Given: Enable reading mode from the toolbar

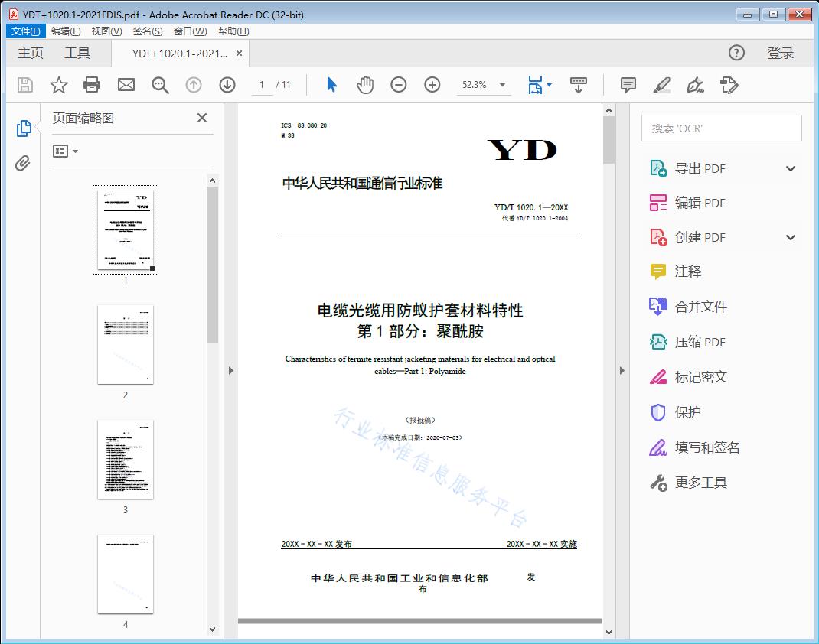Looking at the screenshot, I should pos(578,85).
